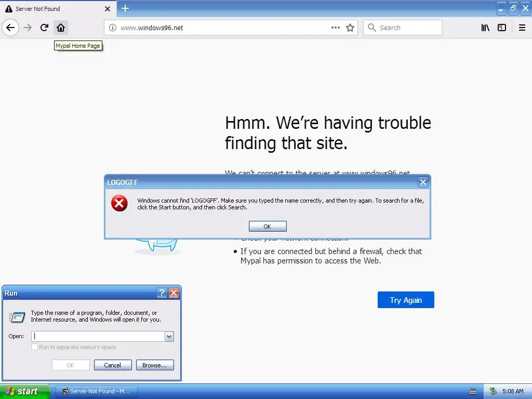
Task: Open a new tab with plus button
Action: pos(125,8)
